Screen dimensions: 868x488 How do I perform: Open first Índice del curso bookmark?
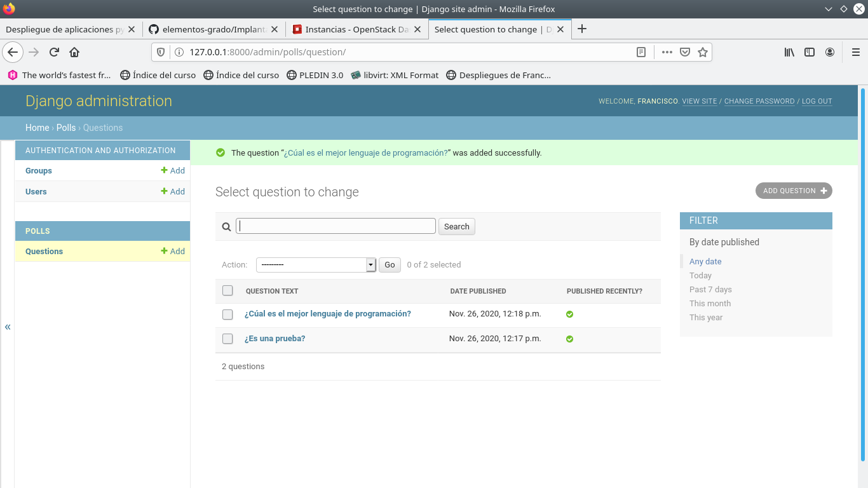click(158, 75)
